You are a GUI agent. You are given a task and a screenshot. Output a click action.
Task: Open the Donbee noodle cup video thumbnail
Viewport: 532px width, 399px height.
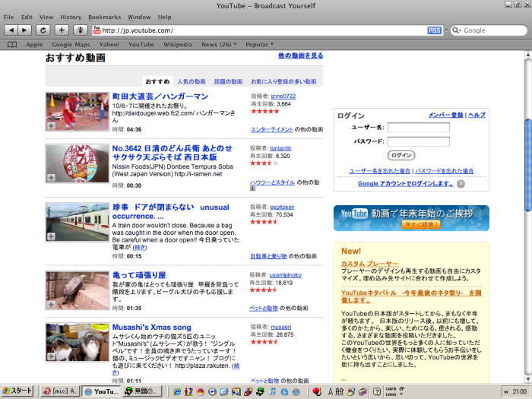[x=78, y=163]
